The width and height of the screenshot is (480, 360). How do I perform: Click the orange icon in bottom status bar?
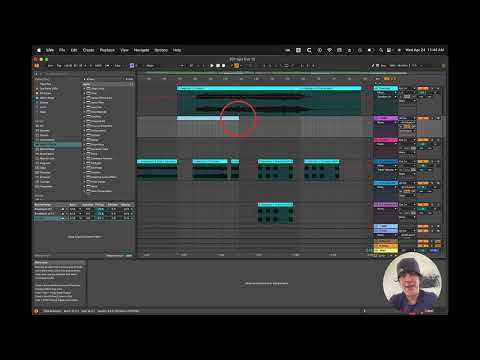[36, 311]
